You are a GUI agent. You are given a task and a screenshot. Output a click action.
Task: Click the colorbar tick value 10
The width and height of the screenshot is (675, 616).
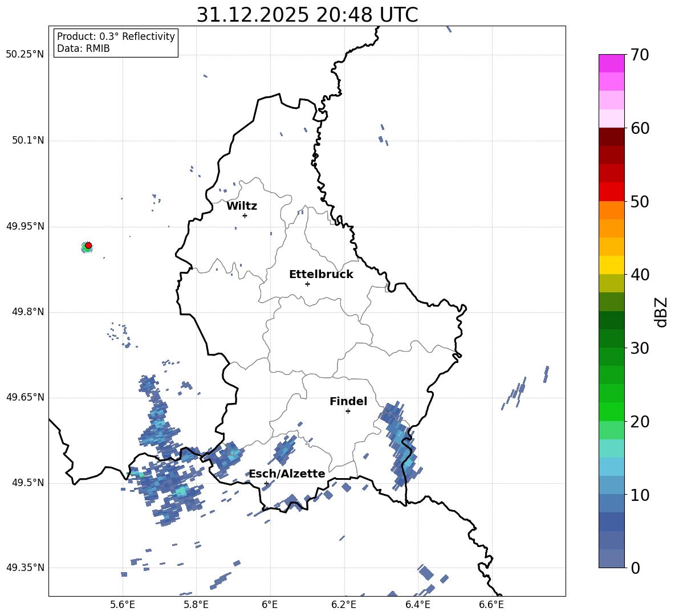tap(640, 495)
